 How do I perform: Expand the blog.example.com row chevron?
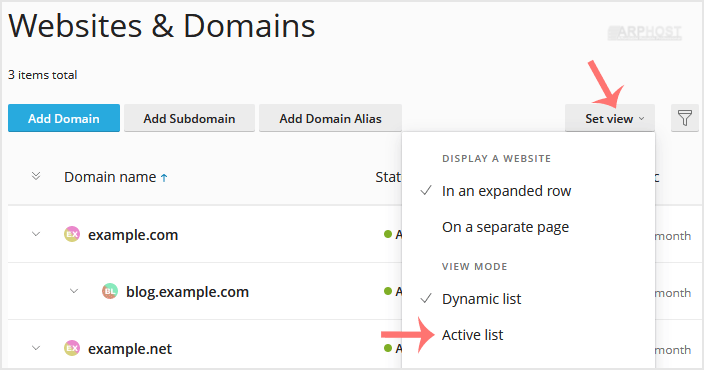pyautogui.click(x=74, y=291)
